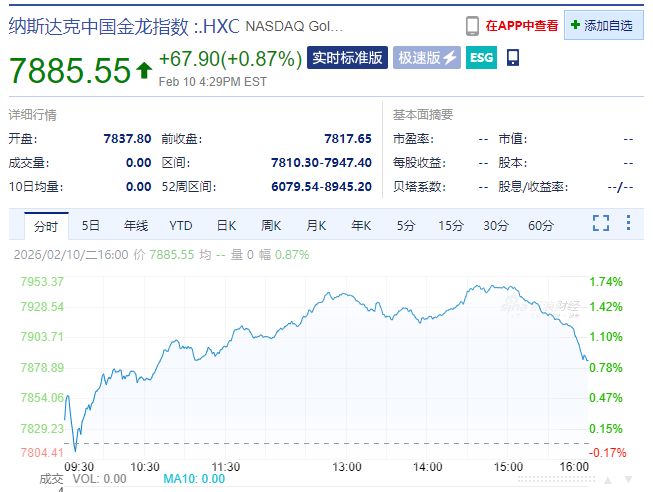Show the 年线 yearly line chart

(x=135, y=225)
